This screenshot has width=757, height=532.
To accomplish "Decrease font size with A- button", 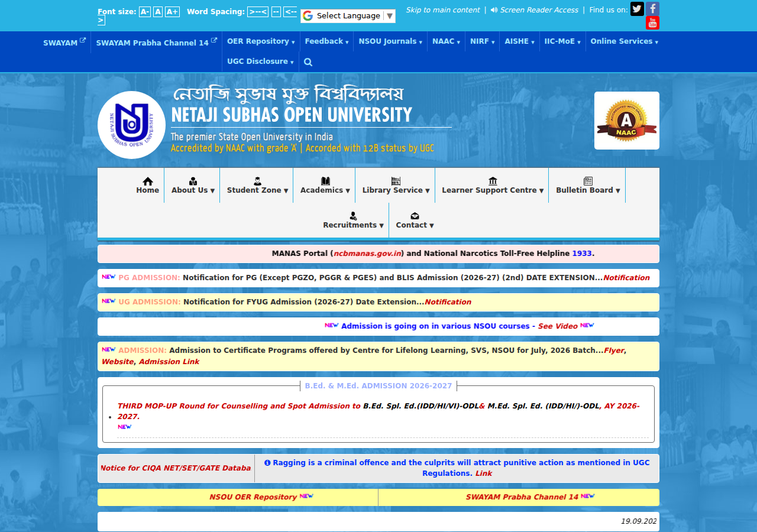I will (145, 12).
